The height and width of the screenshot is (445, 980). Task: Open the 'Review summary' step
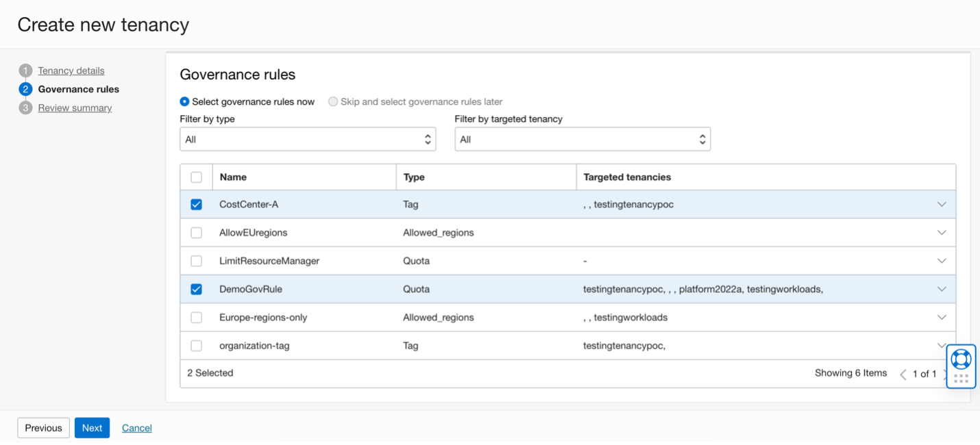[x=74, y=107]
